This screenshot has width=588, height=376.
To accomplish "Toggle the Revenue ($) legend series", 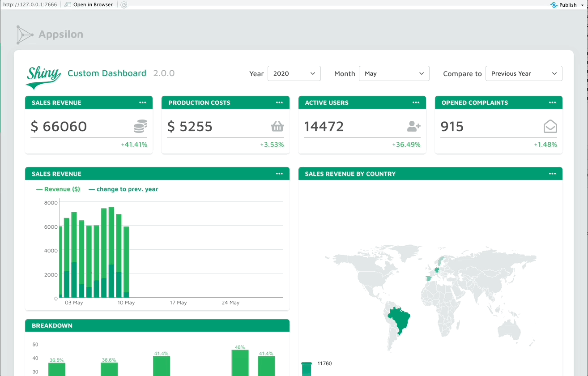I will (x=58, y=189).
